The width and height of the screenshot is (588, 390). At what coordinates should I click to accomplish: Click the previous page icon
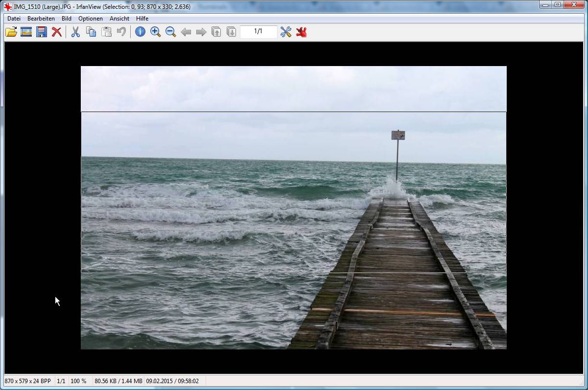tap(216, 32)
